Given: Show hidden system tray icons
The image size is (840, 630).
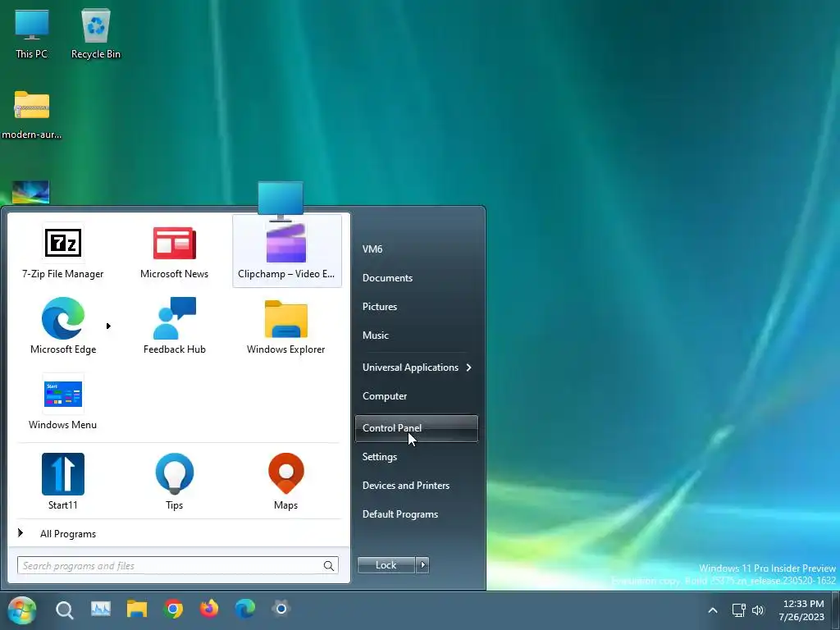Looking at the screenshot, I should click(713, 610).
